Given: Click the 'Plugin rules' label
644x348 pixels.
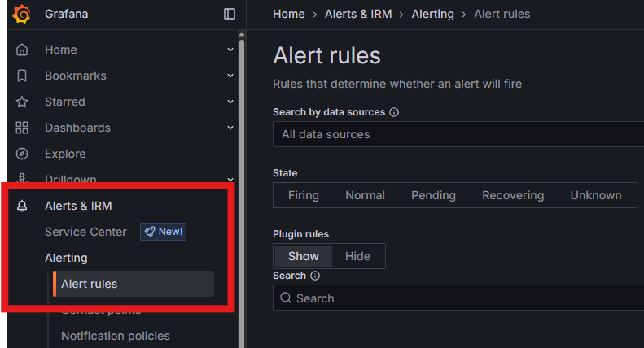Looking at the screenshot, I should [x=300, y=234].
